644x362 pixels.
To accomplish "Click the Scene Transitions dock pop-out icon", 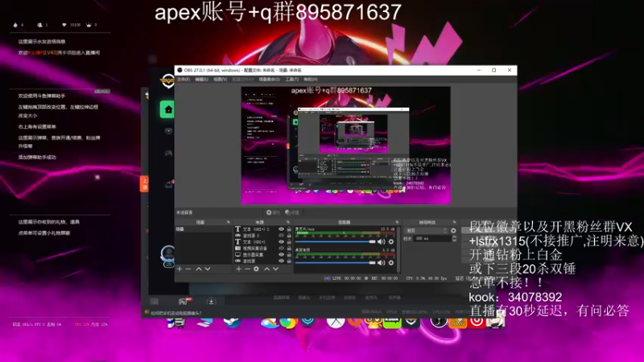I will 454,222.
